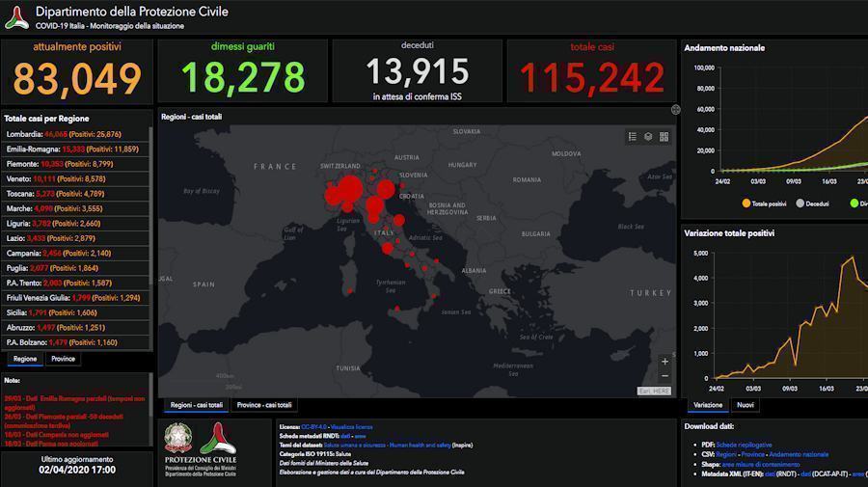Image resolution: width=868 pixels, height=487 pixels.
Task: Click the Protezione Civile logo at top-left
Action: 16,16
